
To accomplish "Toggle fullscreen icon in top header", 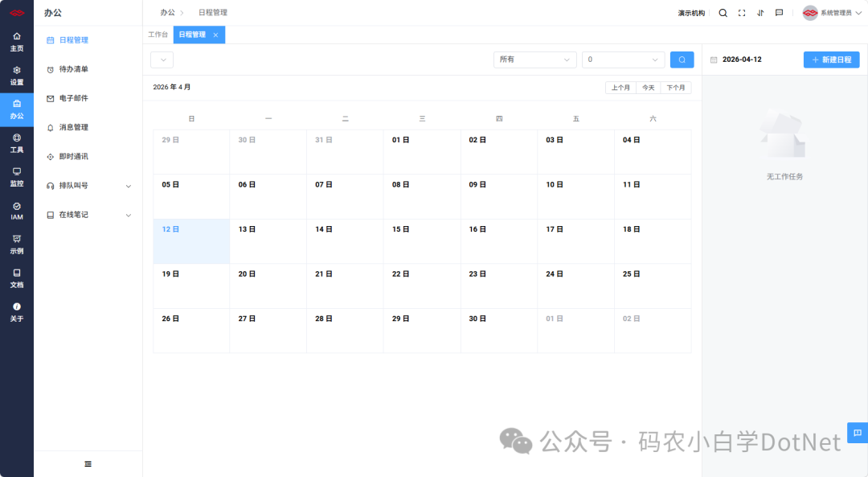I will (742, 13).
